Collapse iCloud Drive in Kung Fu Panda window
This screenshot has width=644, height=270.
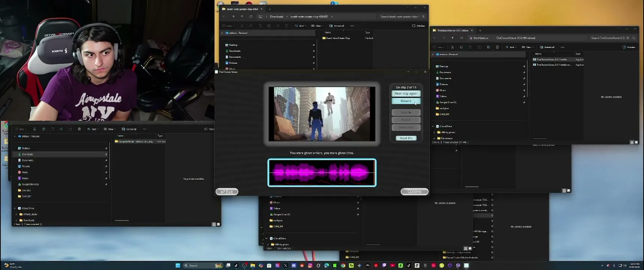15,208
